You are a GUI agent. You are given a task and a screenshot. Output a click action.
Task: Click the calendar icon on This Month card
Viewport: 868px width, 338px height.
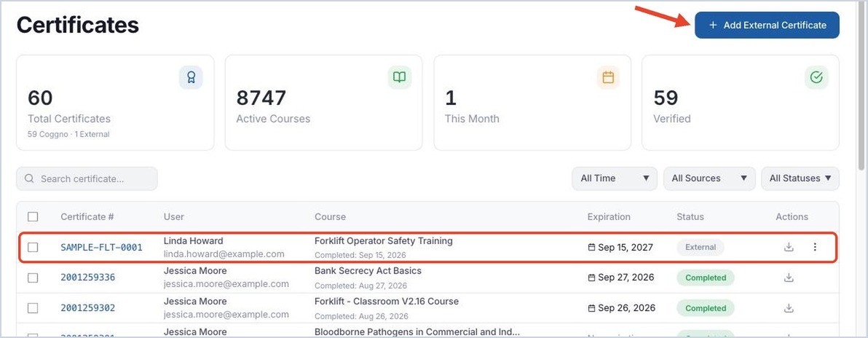pos(608,77)
